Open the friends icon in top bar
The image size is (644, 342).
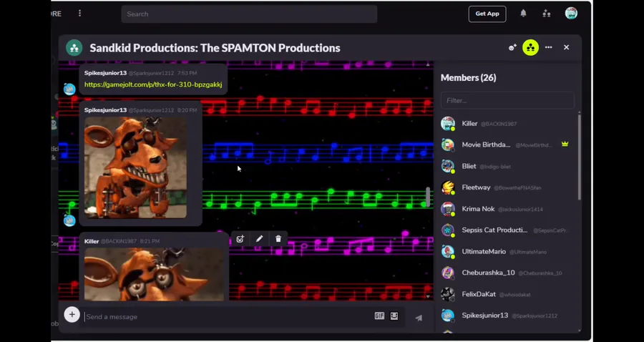point(546,14)
